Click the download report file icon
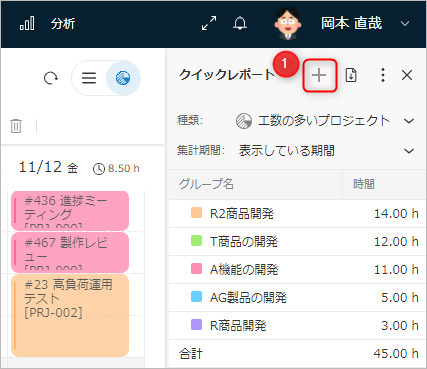Viewport: 427px width, 369px height. [x=351, y=75]
